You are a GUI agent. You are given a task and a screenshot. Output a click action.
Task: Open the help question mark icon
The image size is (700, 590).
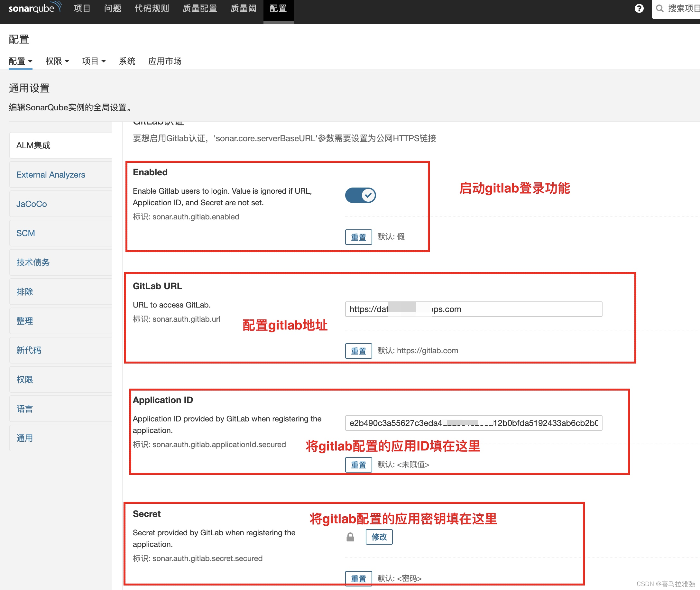tap(639, 8)
